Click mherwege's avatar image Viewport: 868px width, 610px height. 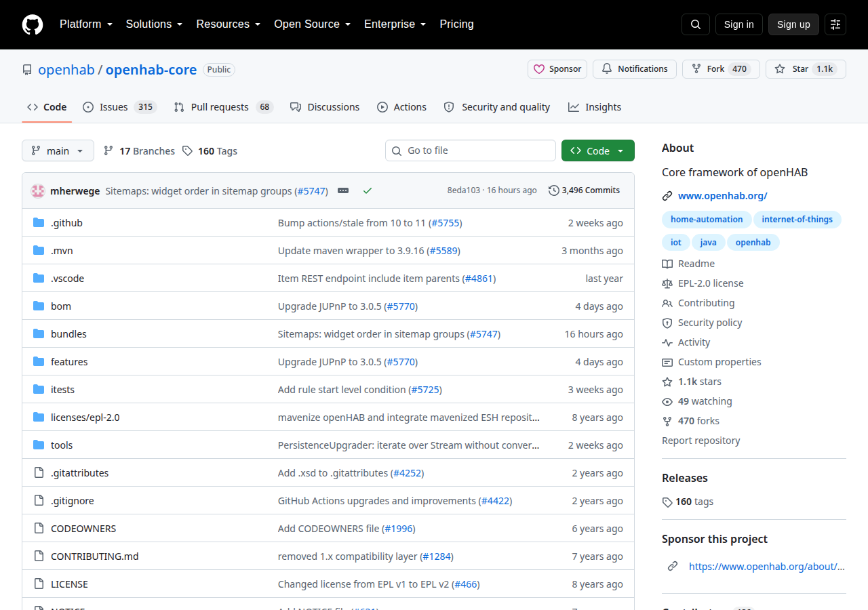click(x=38, y=190)
